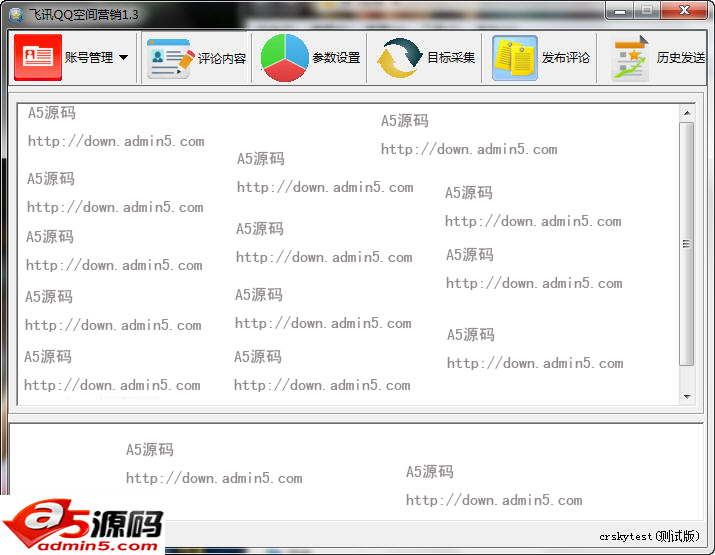The image size is (715, 555).
Task: Click the vertical scrollbar thumb in the list panel
Action: [687, 244]
